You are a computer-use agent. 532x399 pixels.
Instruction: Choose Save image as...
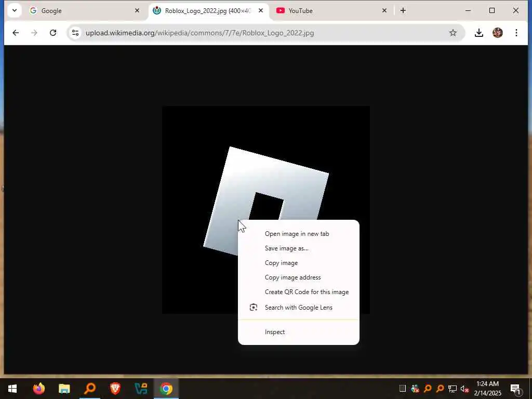click(x=299, y=248)
